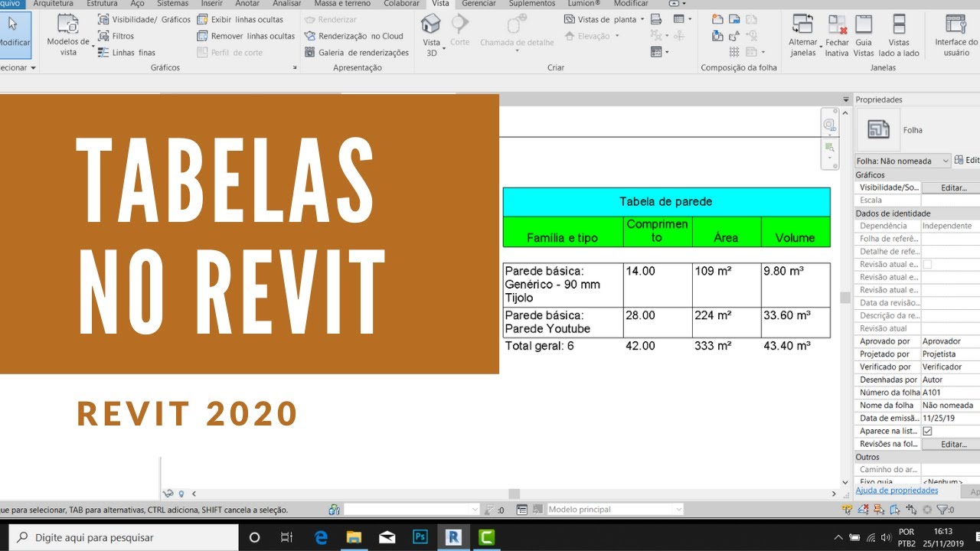The width and height of the screenshot is (980, 551).
Task: Toggle the Revisão atual checkbox
Action: [x=927, y=264]
